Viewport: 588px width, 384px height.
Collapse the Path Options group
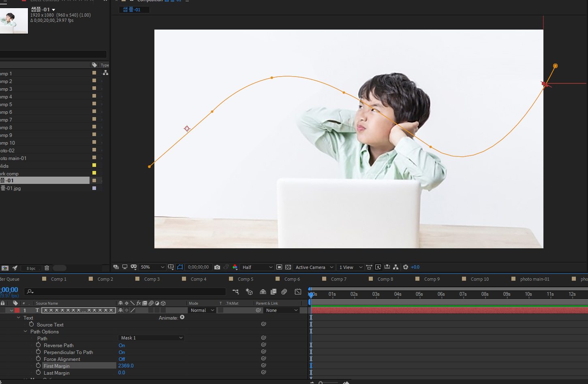tap(26, 331)
